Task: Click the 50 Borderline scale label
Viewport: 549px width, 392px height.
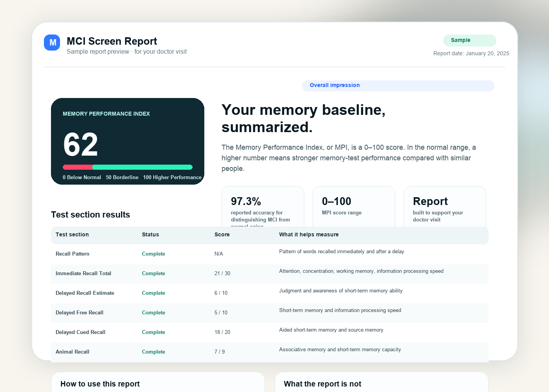Action: (122, 177)
